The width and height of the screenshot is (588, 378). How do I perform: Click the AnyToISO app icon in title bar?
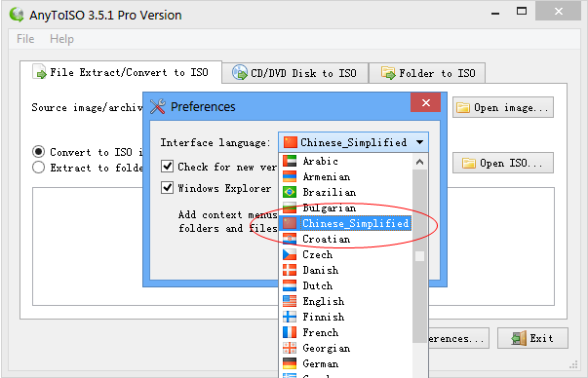point(17,15)
